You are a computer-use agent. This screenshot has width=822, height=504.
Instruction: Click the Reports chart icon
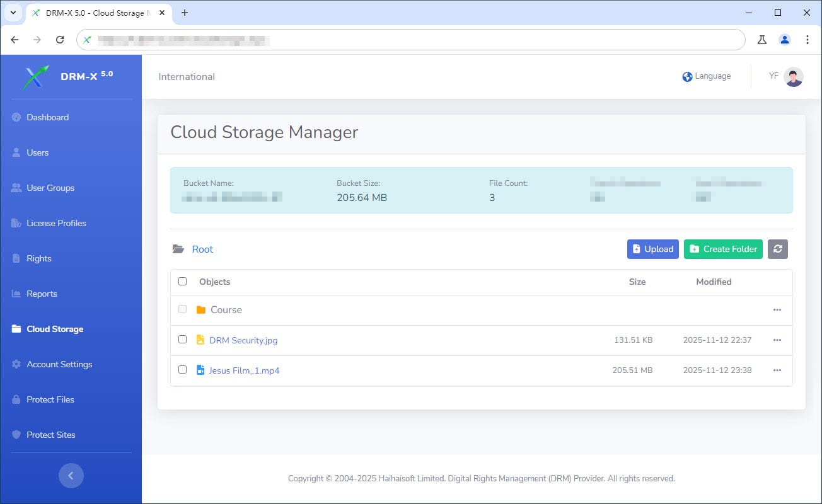16,294
